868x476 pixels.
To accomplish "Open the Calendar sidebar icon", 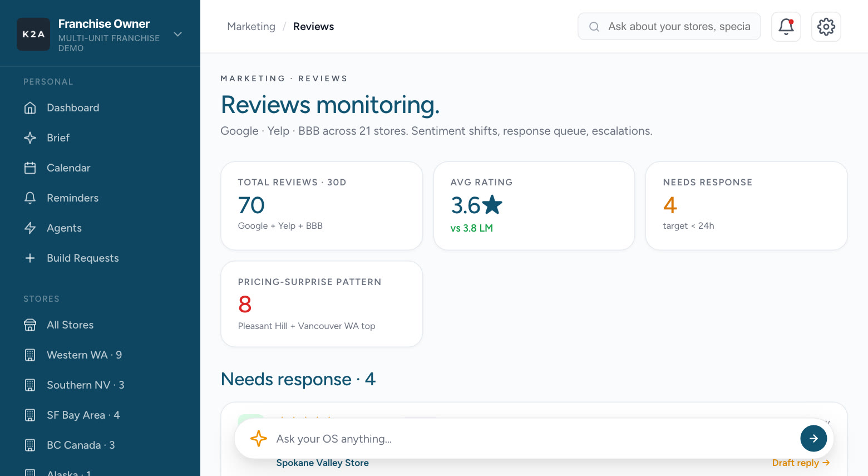I will (30, 168).
